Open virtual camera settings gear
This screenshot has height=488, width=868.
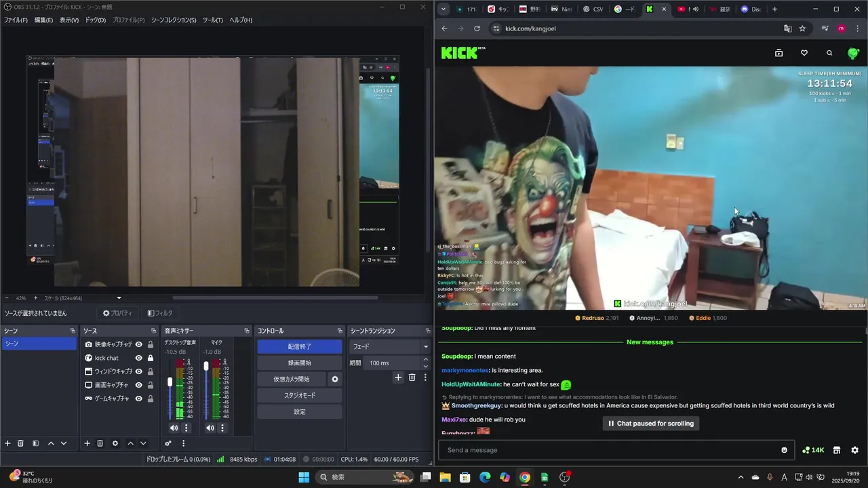pos(334,379)
